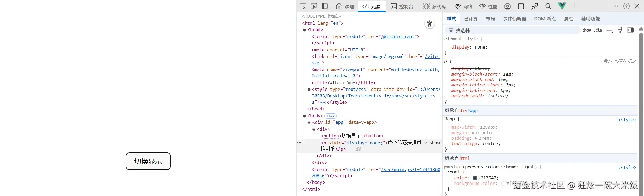Image resolution: width=644 pixels, height=196 pixels.
Task: Open the Vue devtools icon
Action: 562,6
